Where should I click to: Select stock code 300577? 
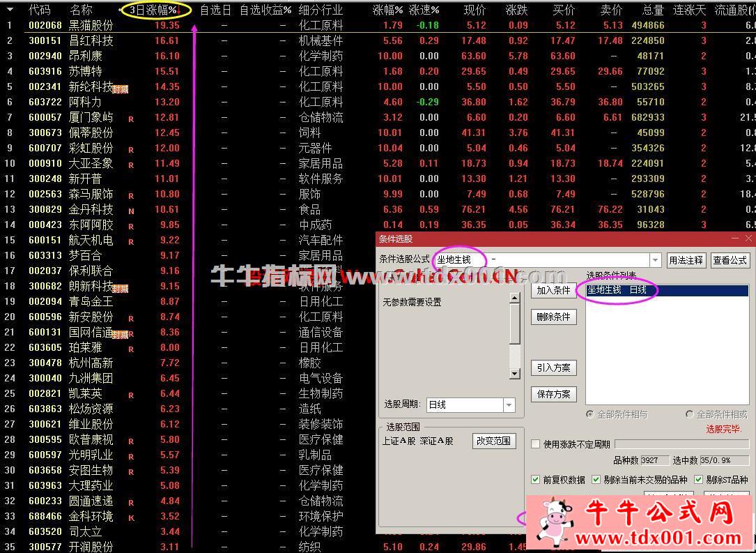45,547
